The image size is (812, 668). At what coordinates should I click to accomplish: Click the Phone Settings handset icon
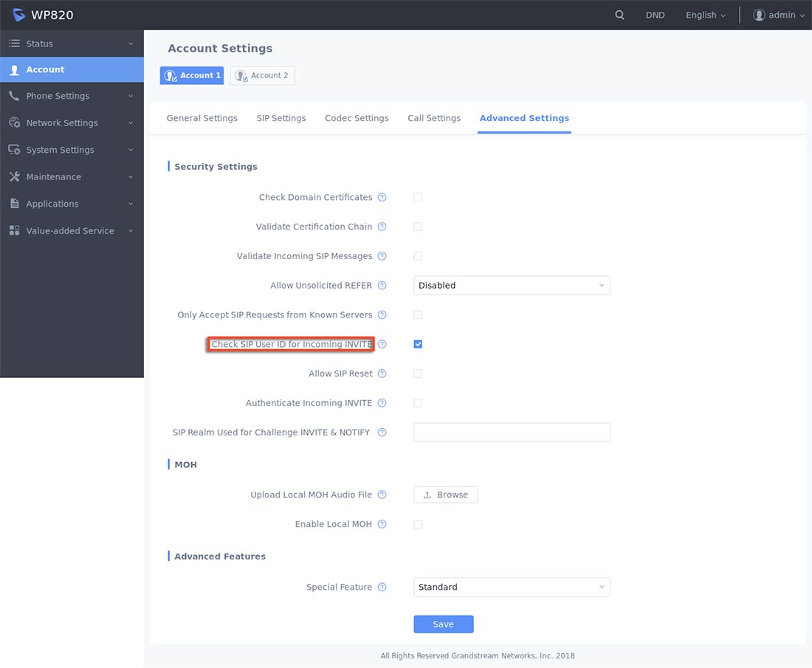(x=15, y=96)
